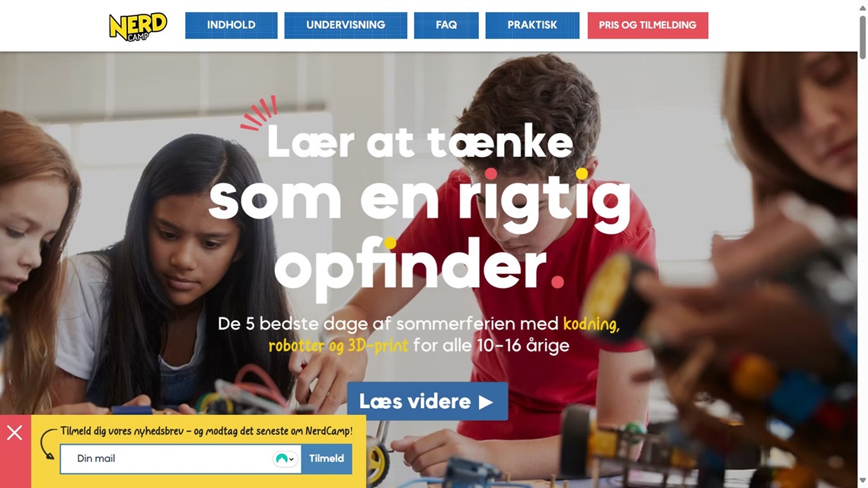Click the vertical scrollbar thumb
The width and height of the screenshot is (868, 488).
point(863,37)
